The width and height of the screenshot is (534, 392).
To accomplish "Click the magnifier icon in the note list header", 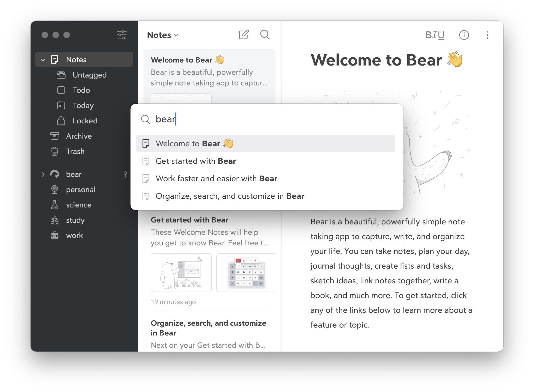I will [265, 35].
